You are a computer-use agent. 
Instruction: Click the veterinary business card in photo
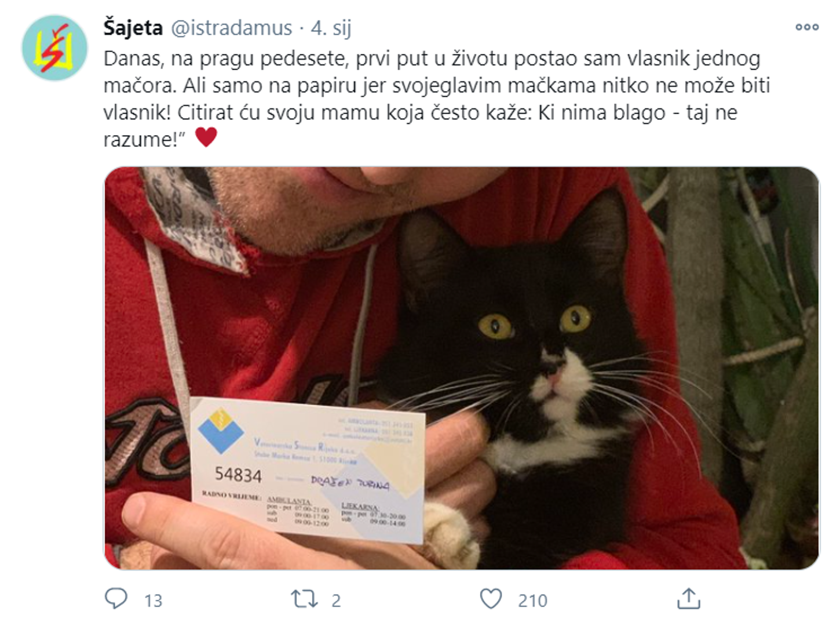pos(308,471)
